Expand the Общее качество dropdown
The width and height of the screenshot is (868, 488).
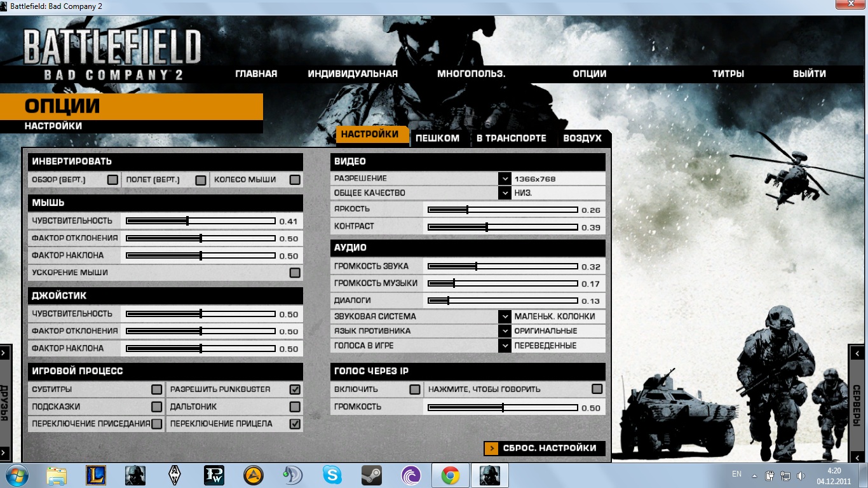pos(505,193)
